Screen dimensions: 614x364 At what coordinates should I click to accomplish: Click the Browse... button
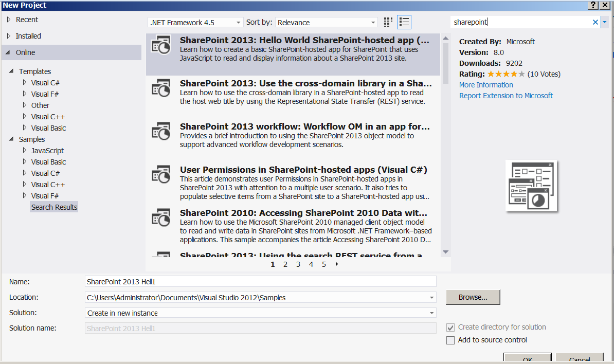pyautogui.click(x=473, y=298)
